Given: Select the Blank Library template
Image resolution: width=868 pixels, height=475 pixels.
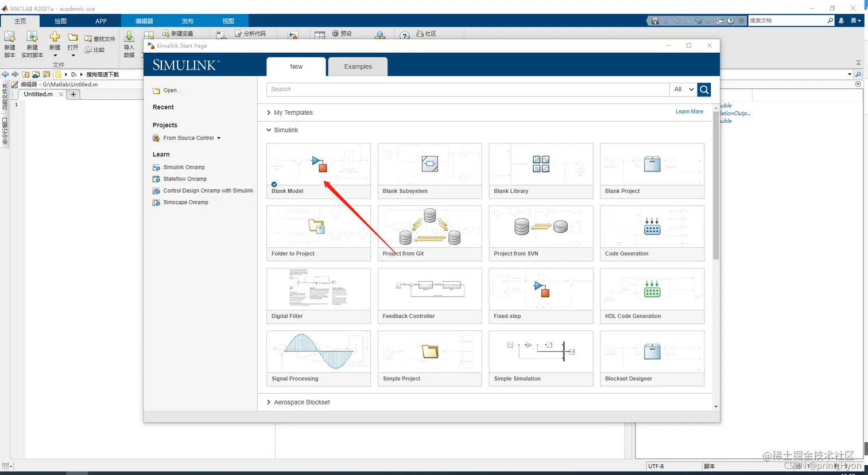Looking at the screenshot, I should pyautogui.click(x=541, y=171).
